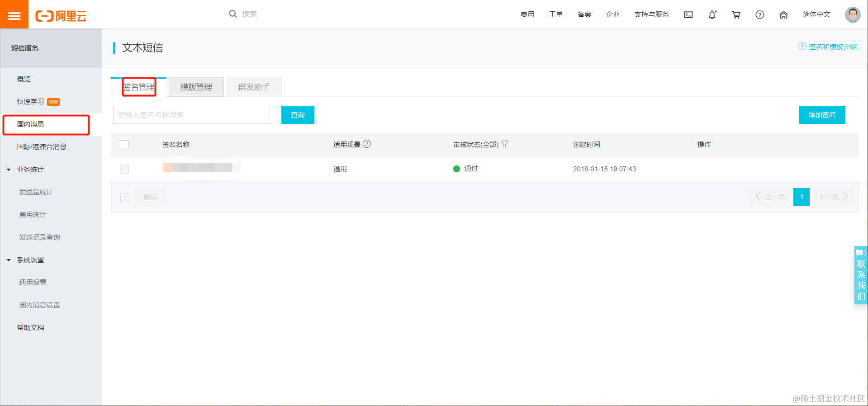Open the 费用 top menu
Image resolution: width=868 pixels, height=406 pixels.
(x=527, y=14)
